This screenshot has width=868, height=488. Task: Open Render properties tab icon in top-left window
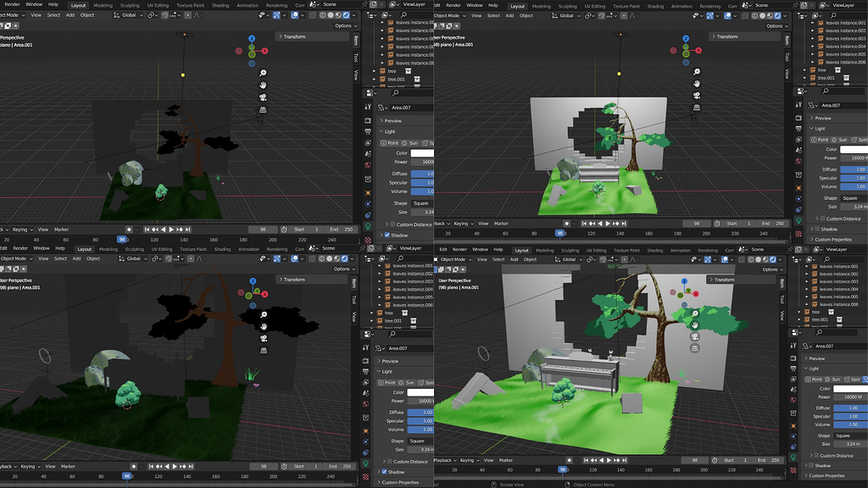(x=368, y=120)
